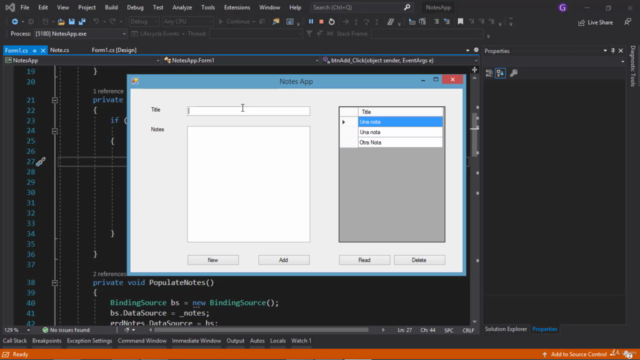The width and height of the screenshot is (640, 360).
Task: Expand the NotesApp.Form1 class dropdown
Action: coord(241,60)
